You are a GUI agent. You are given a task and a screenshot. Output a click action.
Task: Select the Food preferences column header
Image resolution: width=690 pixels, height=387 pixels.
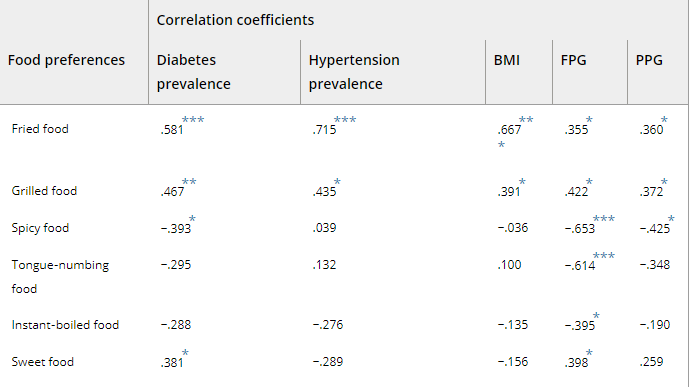coord(66,60)
